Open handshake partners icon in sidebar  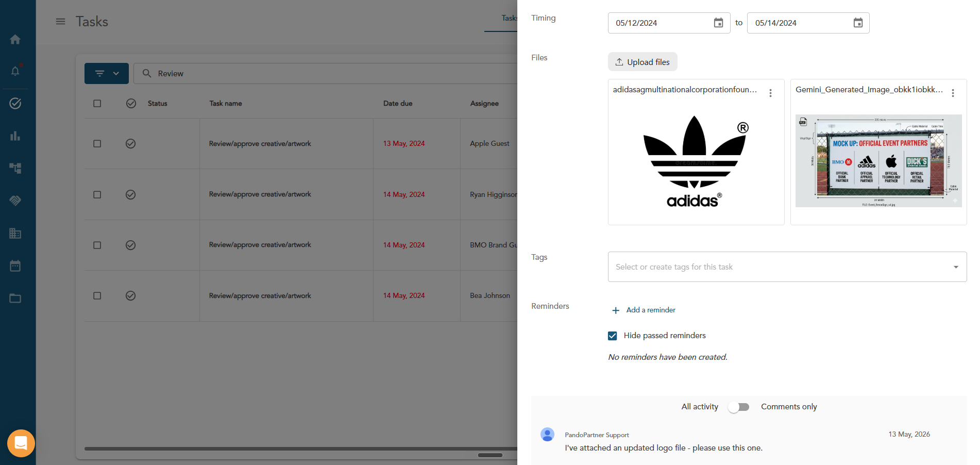point(15,201)
